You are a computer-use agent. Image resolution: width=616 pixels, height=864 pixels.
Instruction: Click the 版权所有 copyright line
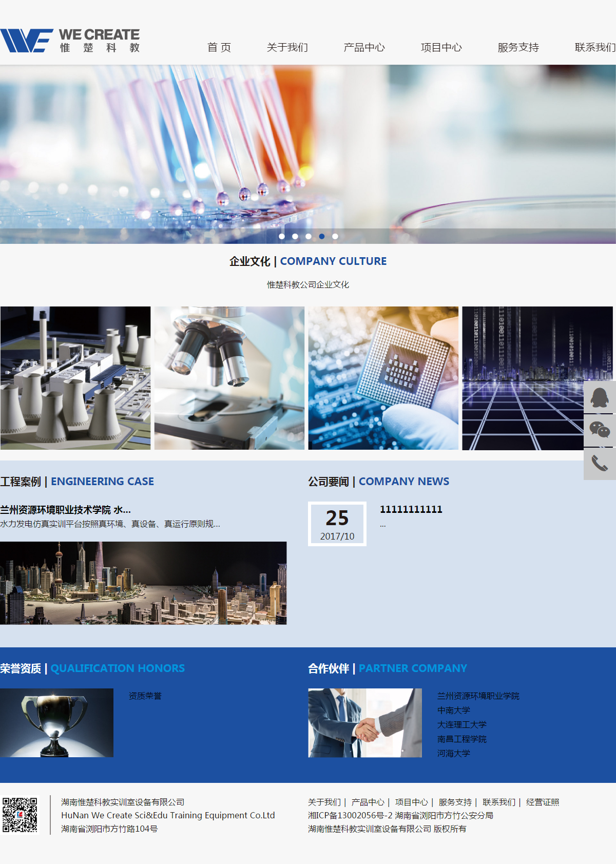coord(387,829)
